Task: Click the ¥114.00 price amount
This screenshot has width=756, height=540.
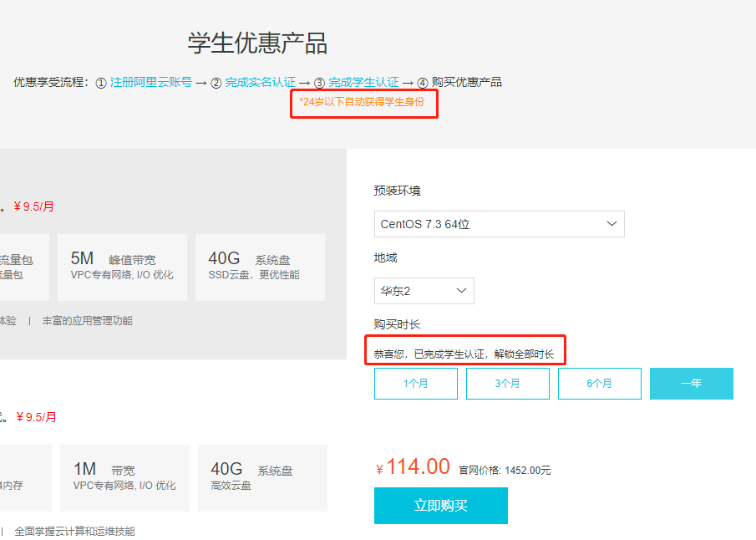Action: coord(418,467)
